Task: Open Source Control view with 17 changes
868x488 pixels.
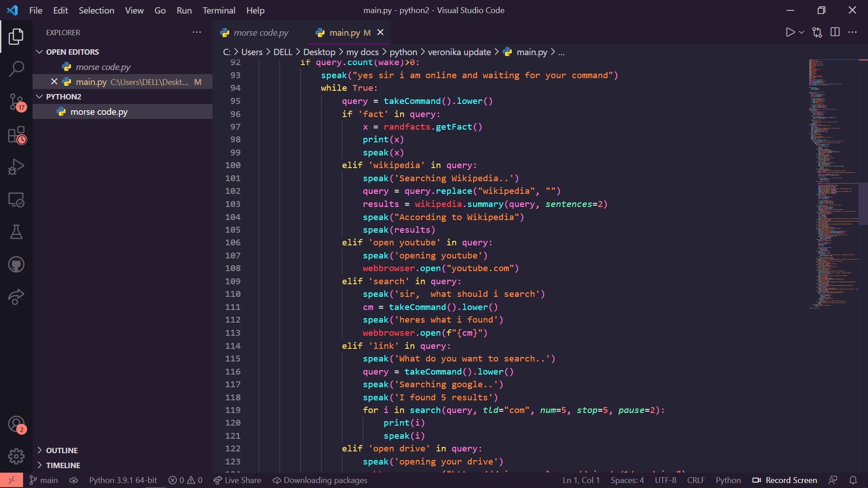Action: (16, 102)
